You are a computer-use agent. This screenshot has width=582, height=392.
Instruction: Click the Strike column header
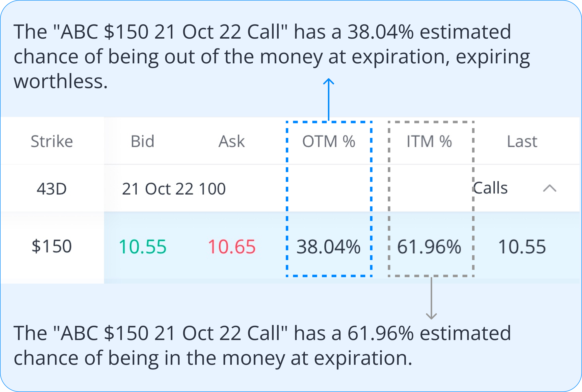[52, 141]
